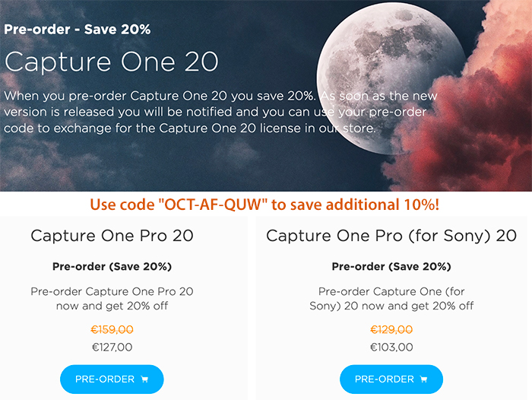532x400 pixels.
Task: Click the large "Capture One 20" hero heading
Action: (x=111, y=62)
